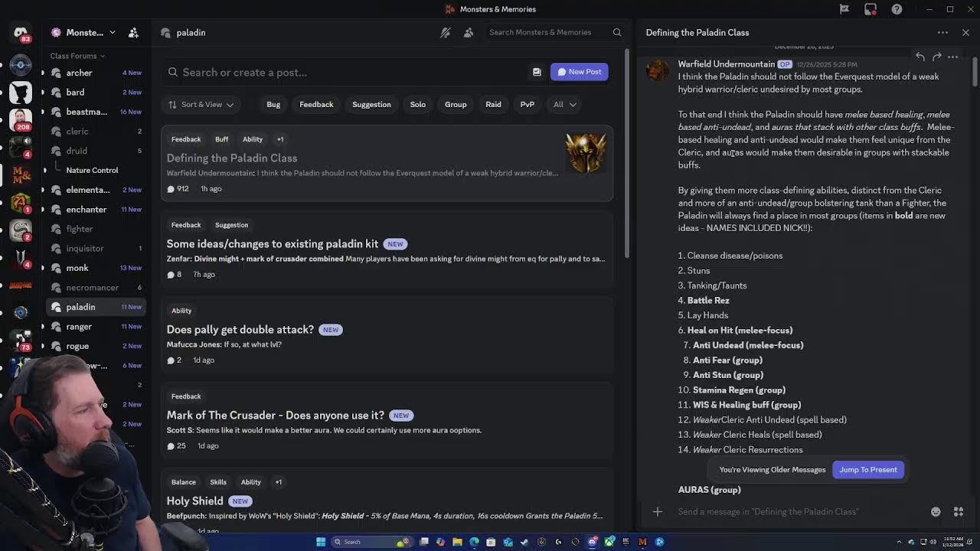
Task: Open Microsoft Edge from the taskbar
Action: (x=474, y=542)
